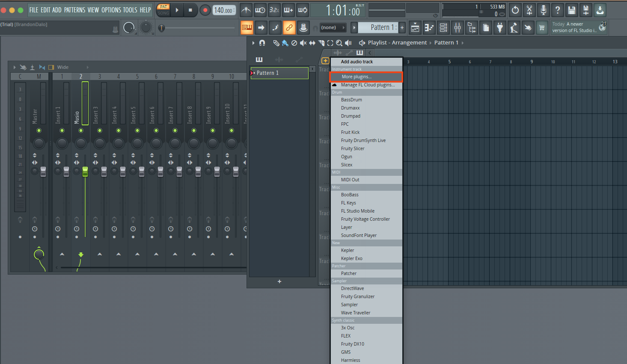This screenshot has height=364, width=627.
Task: Click the scissors audio editor icon
Action: tap(529, 10)
